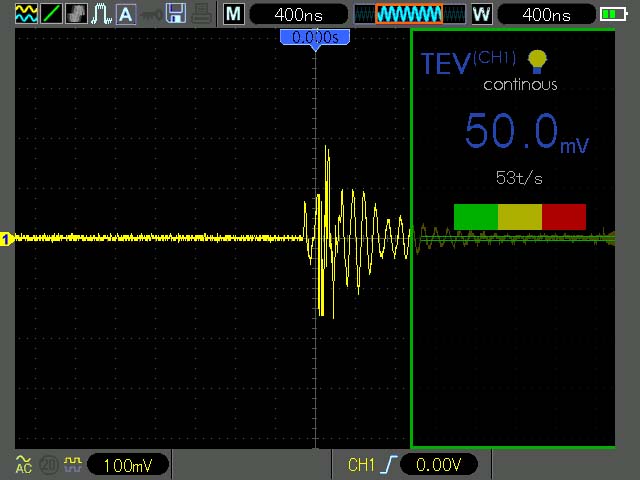This screenshot has height=480, width=640.
Task: Click the 0.000s trigger position marker
Action: 315,38
